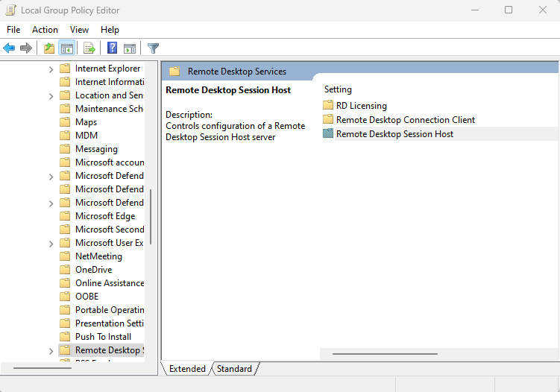Toggle the Show/Hide Action Pane icon
This screenshot has width=560, height=392.
click(129, 48)
